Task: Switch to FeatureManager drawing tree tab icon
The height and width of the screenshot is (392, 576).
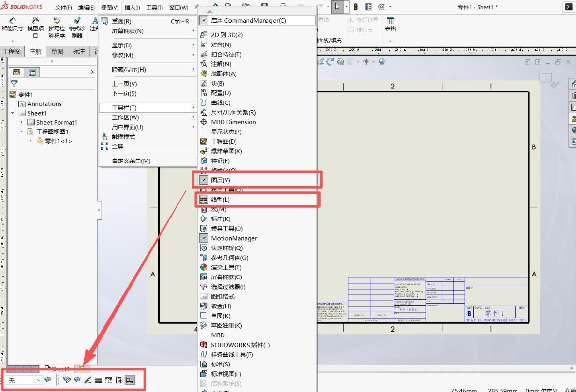Action: pos(16,72)
